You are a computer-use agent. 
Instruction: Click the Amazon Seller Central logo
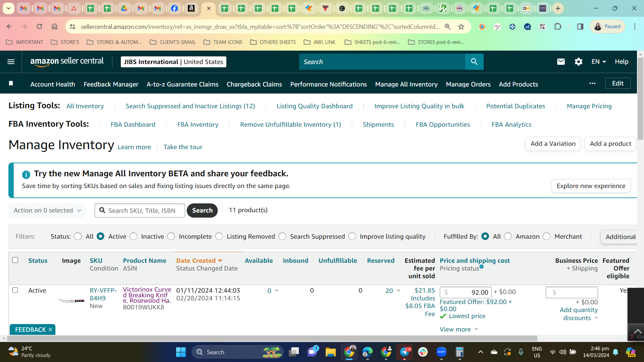point(67,62)
